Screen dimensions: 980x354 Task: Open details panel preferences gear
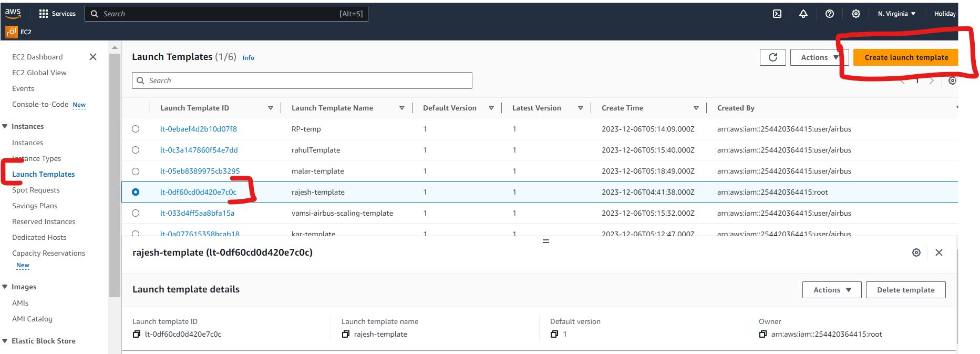tap(916, 252)
